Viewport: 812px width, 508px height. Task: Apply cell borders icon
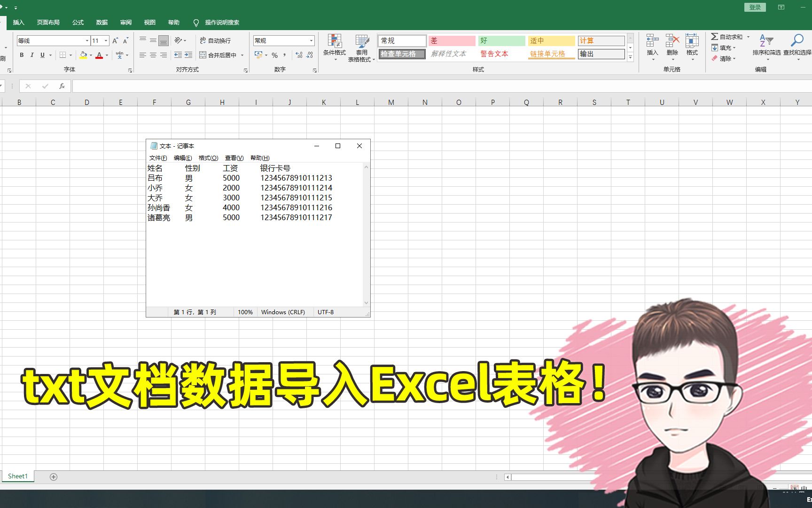[x=62, y=55]
